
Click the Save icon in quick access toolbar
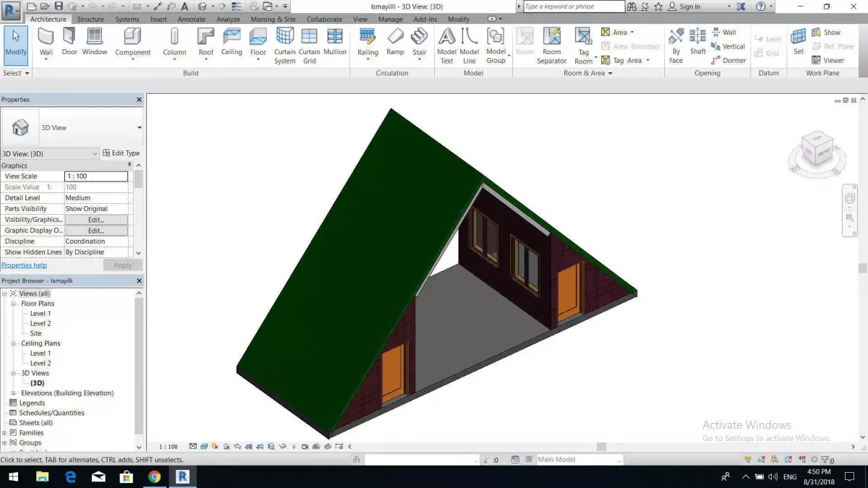(x=59, y=7)
